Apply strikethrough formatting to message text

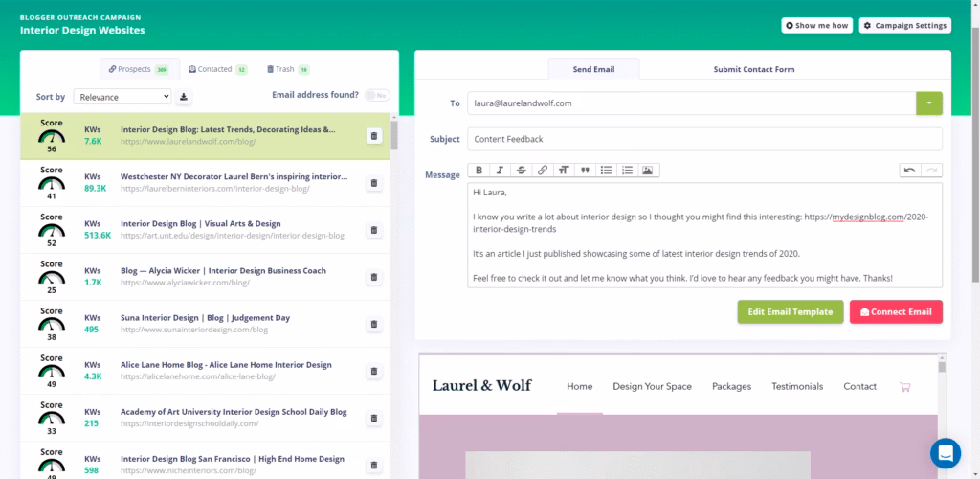[521, 171]
